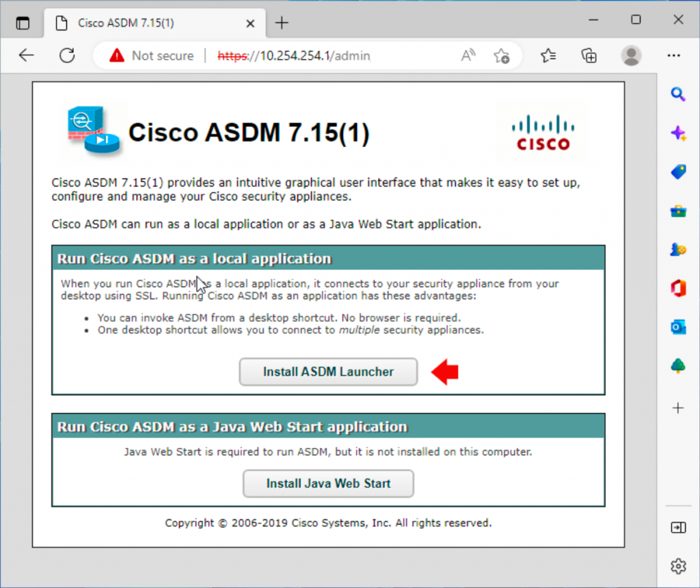Screen dimensions: 700x588
Task: Open the Search panel in the sidebar
Action: point(677,94)
